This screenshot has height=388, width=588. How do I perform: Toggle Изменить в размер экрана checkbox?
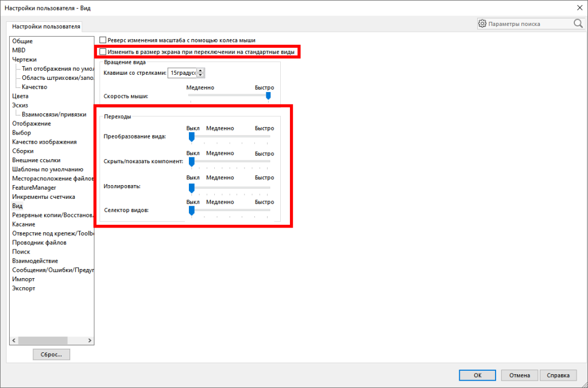tap(103, 52)
